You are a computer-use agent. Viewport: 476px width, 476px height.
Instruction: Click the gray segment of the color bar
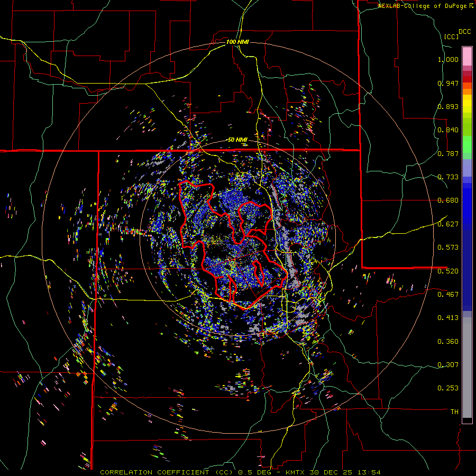[467, 368]
